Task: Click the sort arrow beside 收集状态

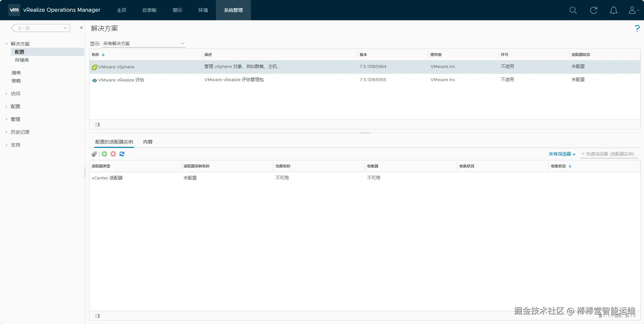Action: (x=570, y=166)
